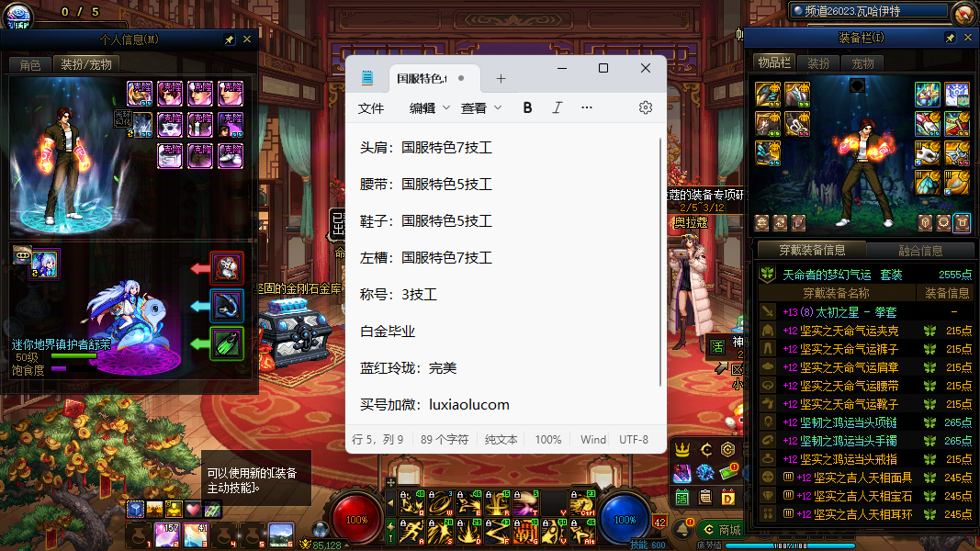This screenshot has height=551, width=980.
Task: Select the green pet equipment slot
Action: pos(227,343)
